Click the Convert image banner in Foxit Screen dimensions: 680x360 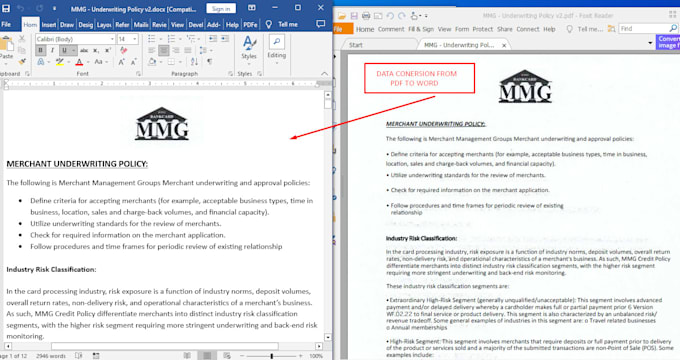[x=668, y=42]
